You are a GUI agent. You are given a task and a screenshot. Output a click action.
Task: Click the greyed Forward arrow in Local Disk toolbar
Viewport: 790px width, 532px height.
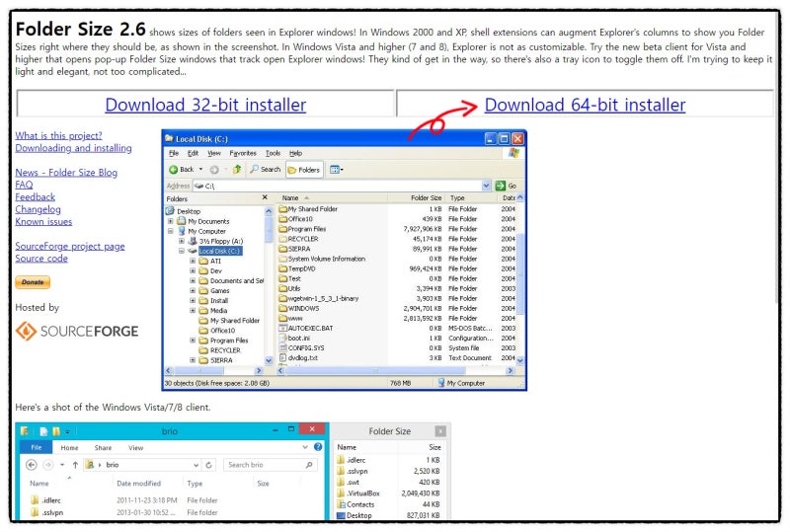[214, 170]
